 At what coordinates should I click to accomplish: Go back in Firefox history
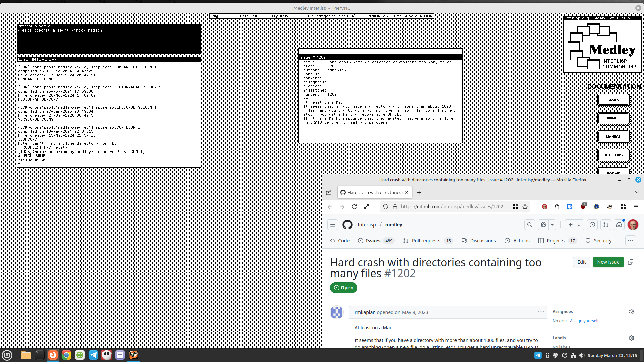click(x=330, y=207)
